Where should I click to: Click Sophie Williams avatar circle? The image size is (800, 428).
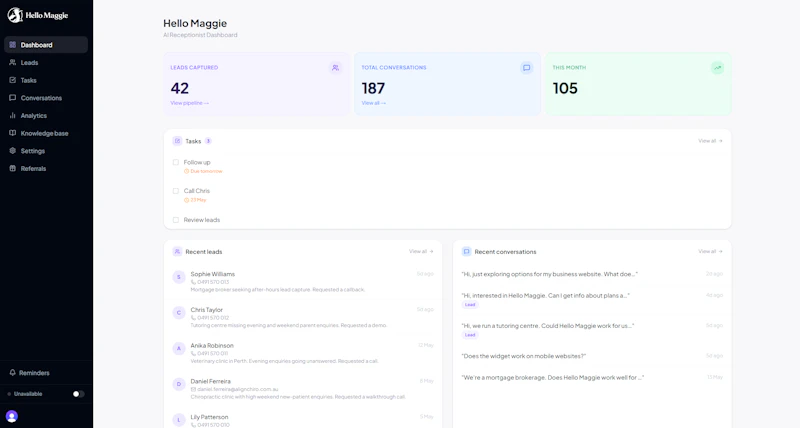pyautogui.click(x=179, y=277)
